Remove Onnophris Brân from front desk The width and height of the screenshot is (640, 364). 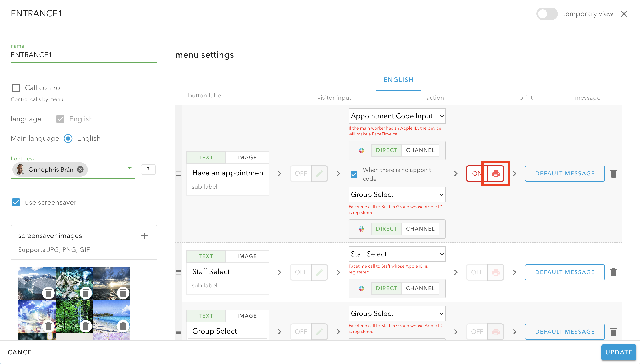tap(80, 170)
